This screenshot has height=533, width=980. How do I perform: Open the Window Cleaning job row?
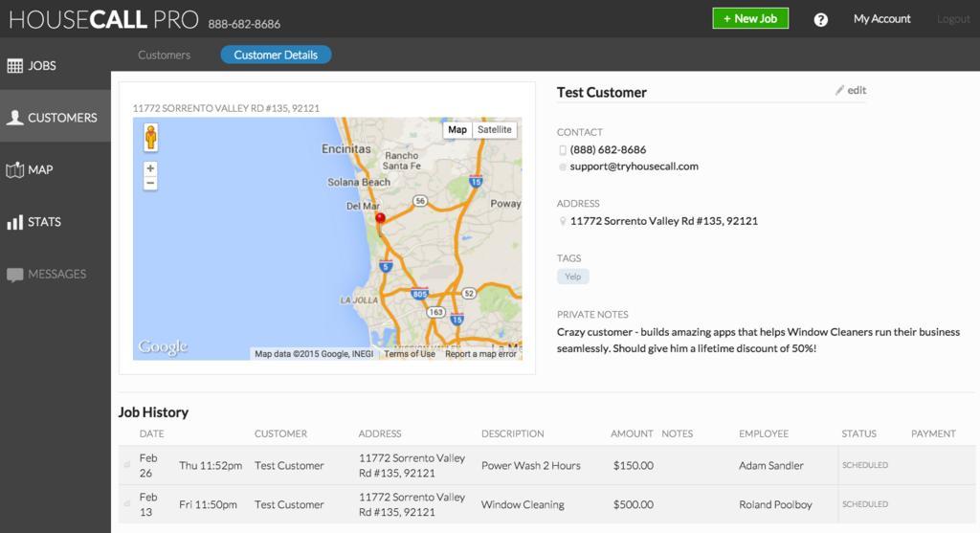[546, 504]
